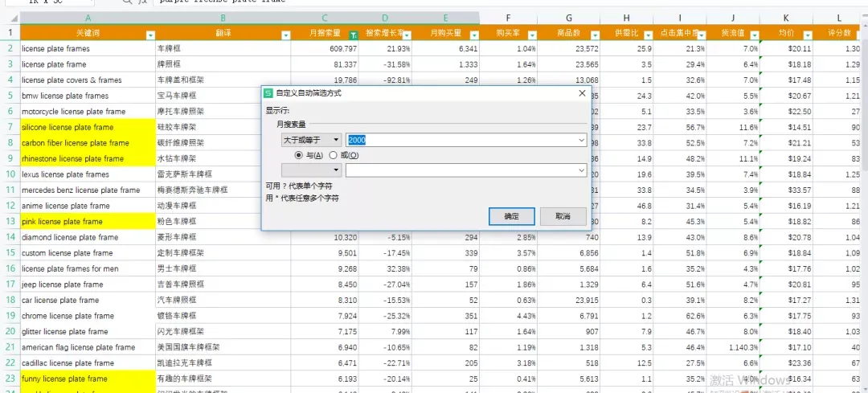Select click concentration cell 62.6%
This screenshot has width=868, height=393.
click(x=680, y=316)
